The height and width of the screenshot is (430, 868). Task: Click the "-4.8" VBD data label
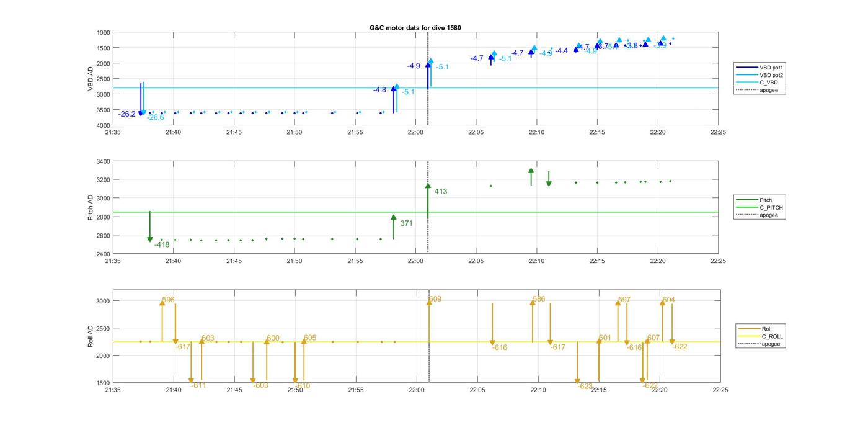coord(379,90)
